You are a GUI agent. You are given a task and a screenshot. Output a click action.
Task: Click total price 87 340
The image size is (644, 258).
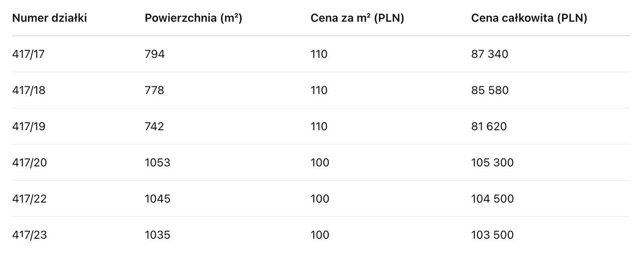pos(490,54)
